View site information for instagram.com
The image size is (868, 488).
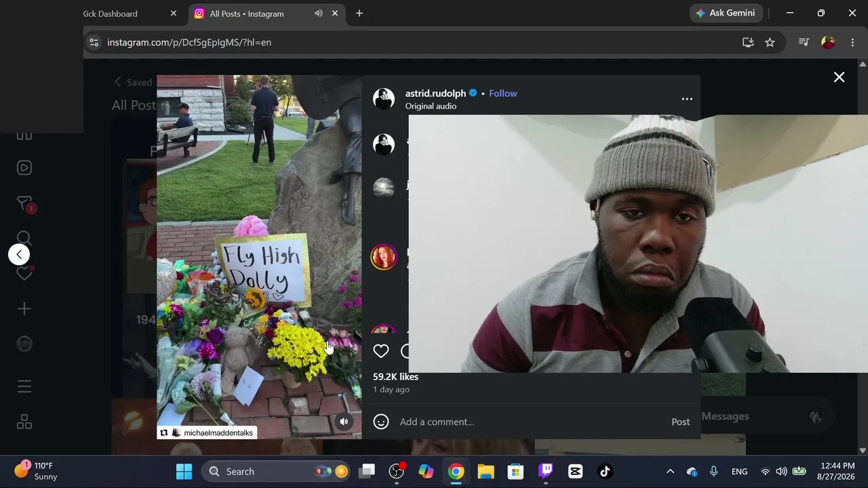(94, 42)
